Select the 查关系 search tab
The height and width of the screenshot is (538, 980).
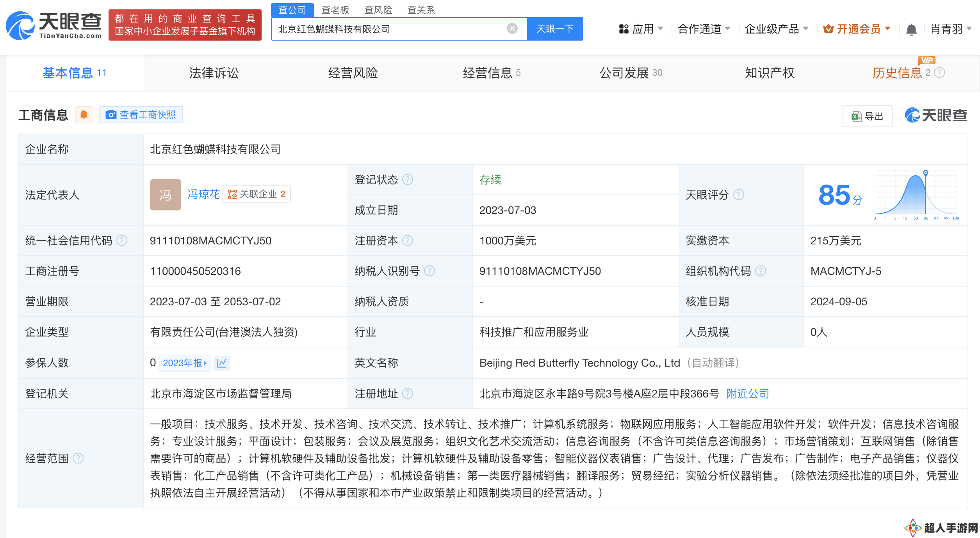coord(421,10)
